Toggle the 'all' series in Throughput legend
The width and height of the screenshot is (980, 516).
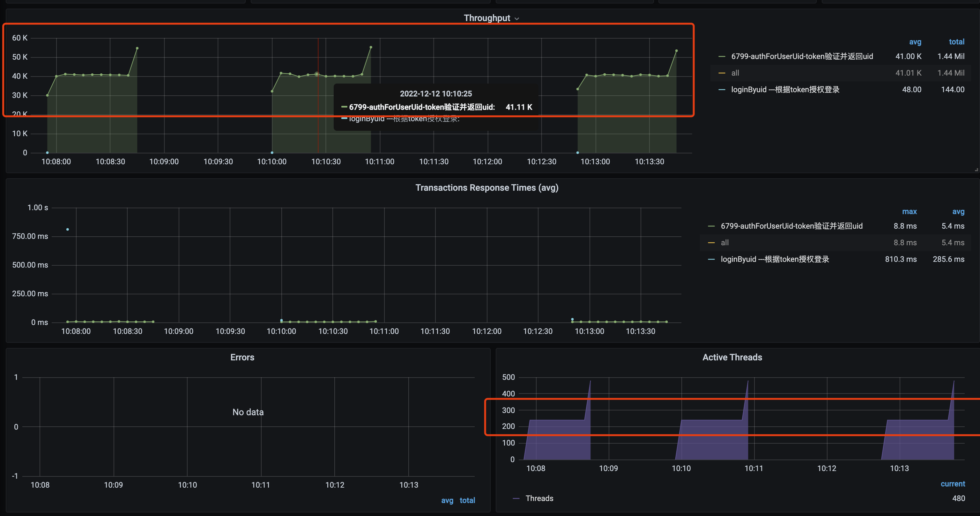coord(735,73)
